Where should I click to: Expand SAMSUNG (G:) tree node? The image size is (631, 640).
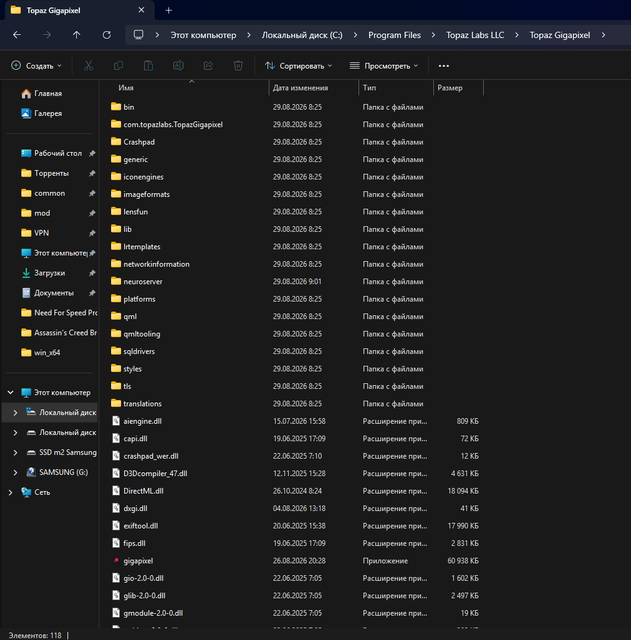point(16,472)
